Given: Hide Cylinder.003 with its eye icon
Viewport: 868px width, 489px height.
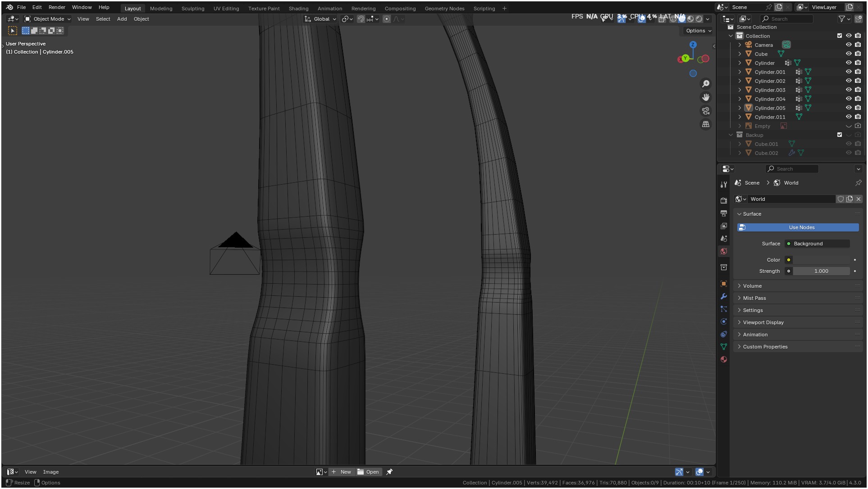Looking at the screenshot, I should [849, 90].
